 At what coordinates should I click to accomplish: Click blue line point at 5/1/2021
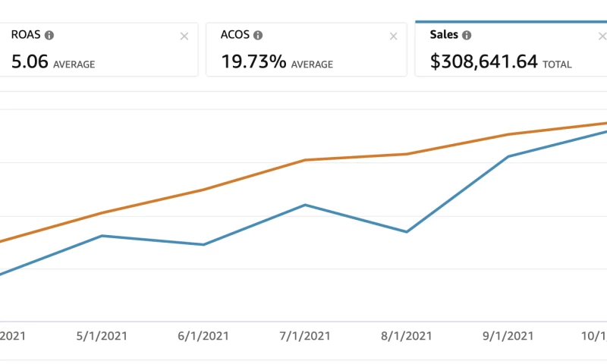tap(102, 236)
